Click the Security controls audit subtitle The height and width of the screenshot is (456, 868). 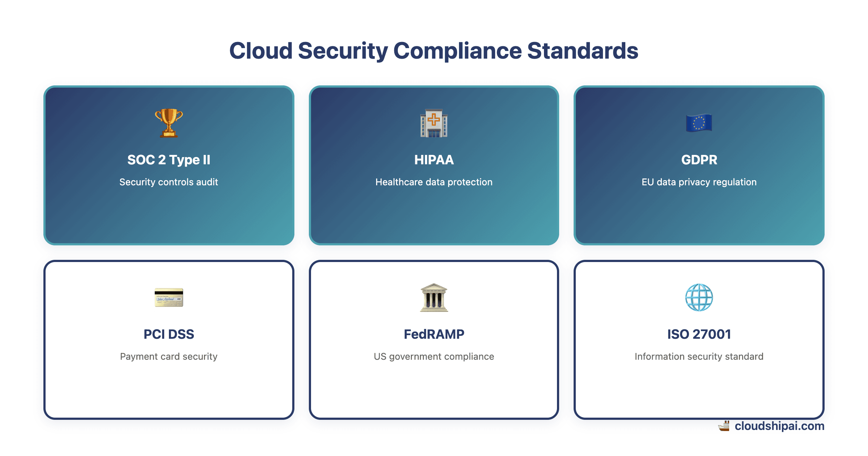pyautogui.click(x=169, y=182)
